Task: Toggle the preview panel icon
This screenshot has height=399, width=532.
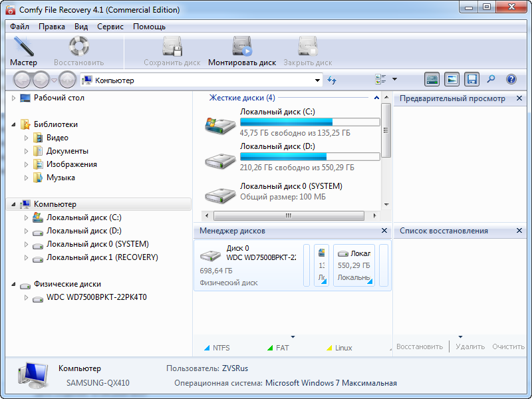Action: pos(452,80)
